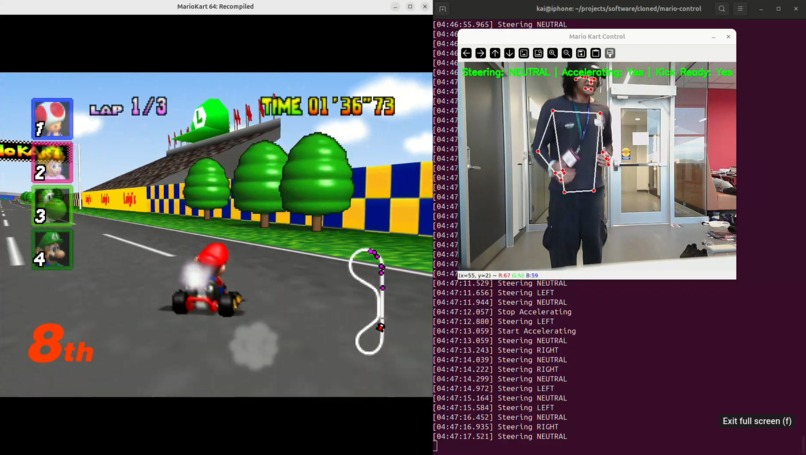Click the 04:46:55.965 Steering NEUTRAL log line
This screenshot has width=806, height=455.
pos(500,24)
